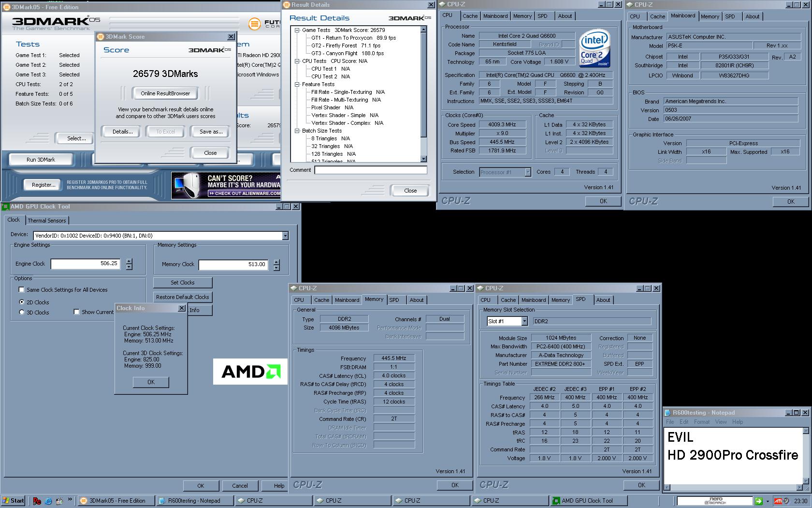Click OK in CPU-Z SPD window
This screenshot has width=812, height=508.
[x=641, y=485]
